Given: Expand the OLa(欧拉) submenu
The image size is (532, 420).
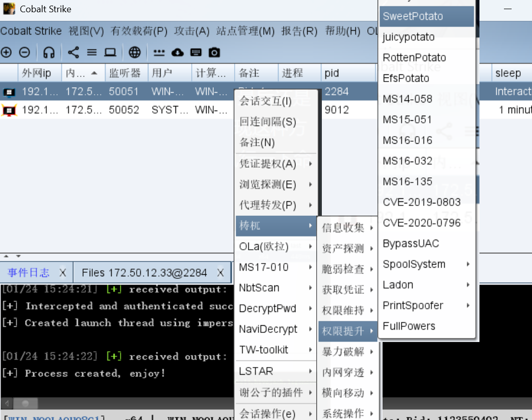Looking at the screenshot, I should tap(276, 246).
